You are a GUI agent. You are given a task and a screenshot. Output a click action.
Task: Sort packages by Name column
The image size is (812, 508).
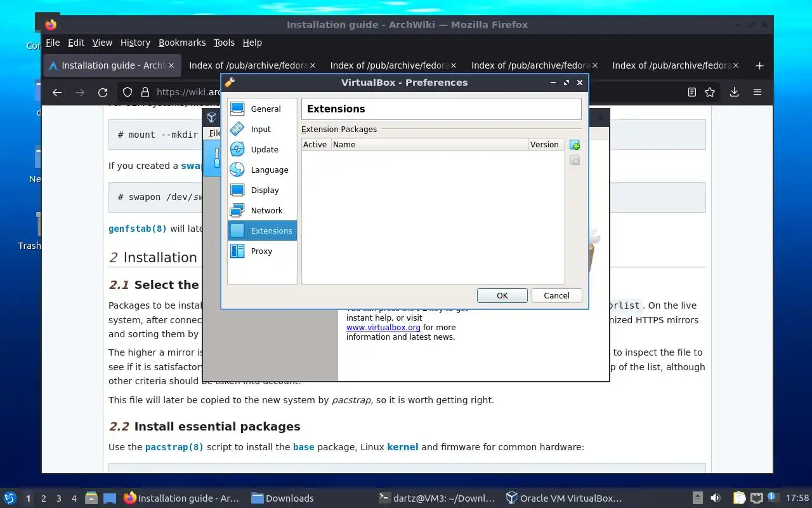pos(429,145)
